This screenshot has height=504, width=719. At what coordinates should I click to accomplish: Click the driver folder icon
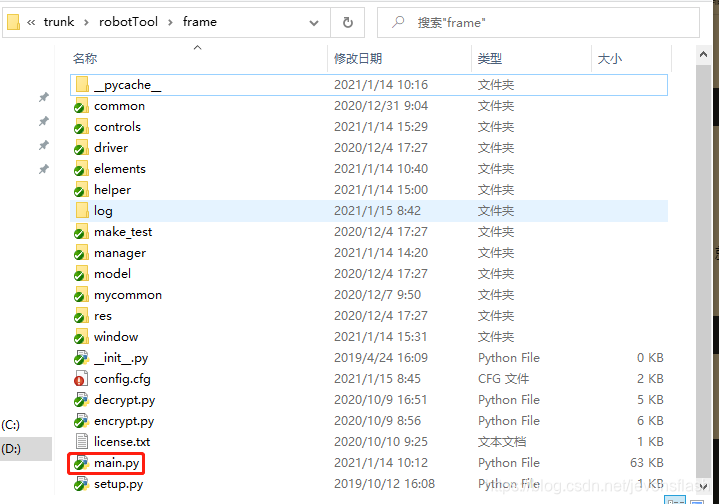coord(81,148)
